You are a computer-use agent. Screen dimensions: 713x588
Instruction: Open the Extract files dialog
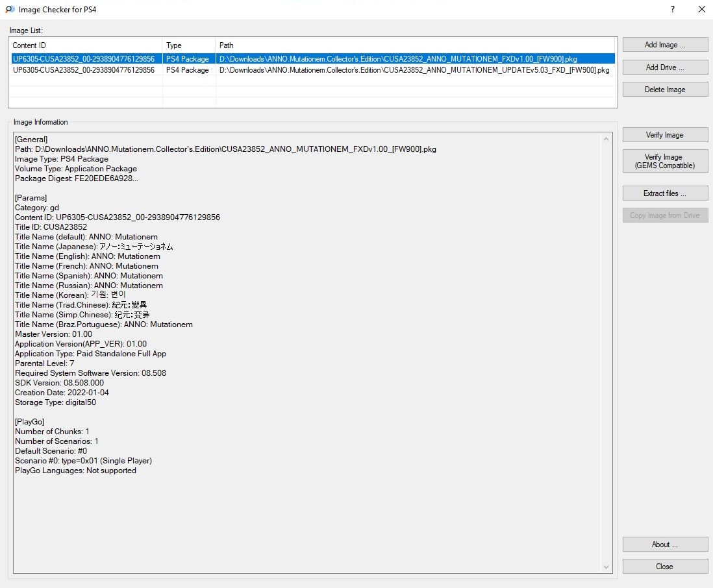(665, 193)
